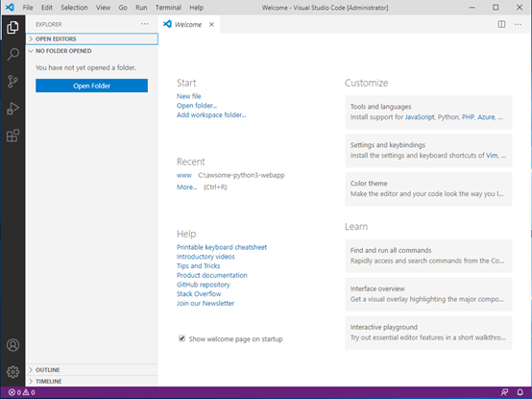
Task: Click the blue Open Folder button
Action: 91,86
